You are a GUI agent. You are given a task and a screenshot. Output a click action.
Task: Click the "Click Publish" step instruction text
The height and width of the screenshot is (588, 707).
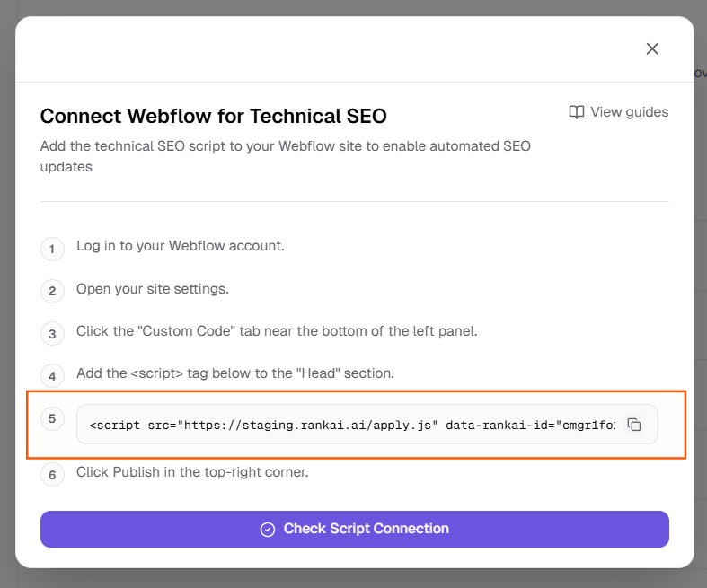pyautogui.click(x=192, y=471)
